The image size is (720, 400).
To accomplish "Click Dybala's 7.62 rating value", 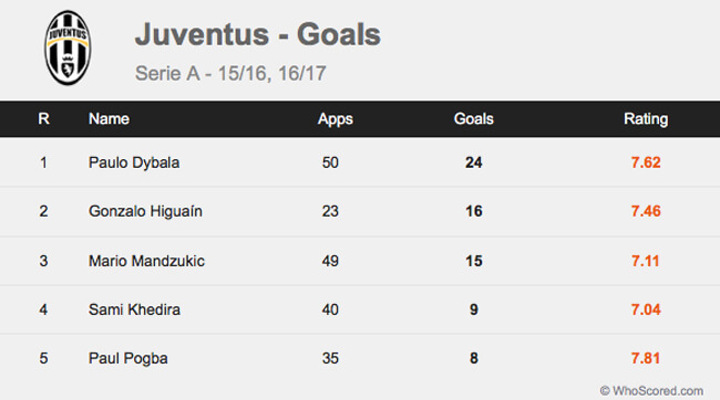I will coord(646,163).
